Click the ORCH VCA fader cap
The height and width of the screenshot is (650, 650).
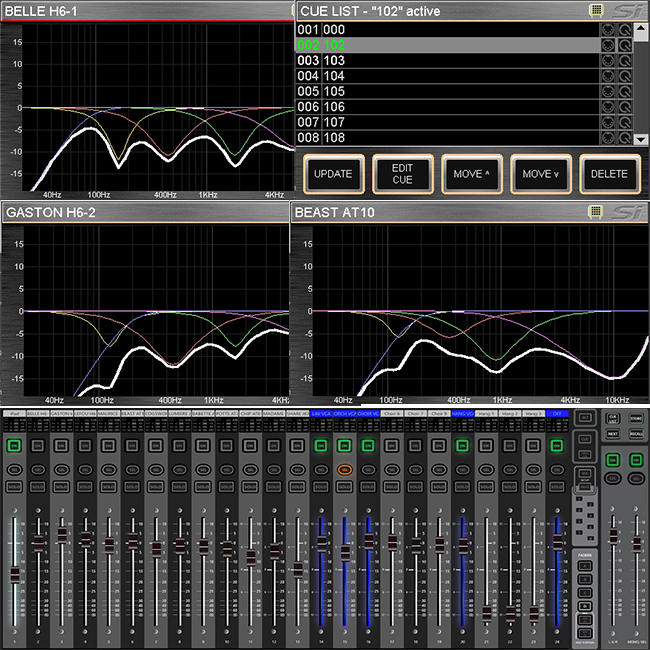345,553
